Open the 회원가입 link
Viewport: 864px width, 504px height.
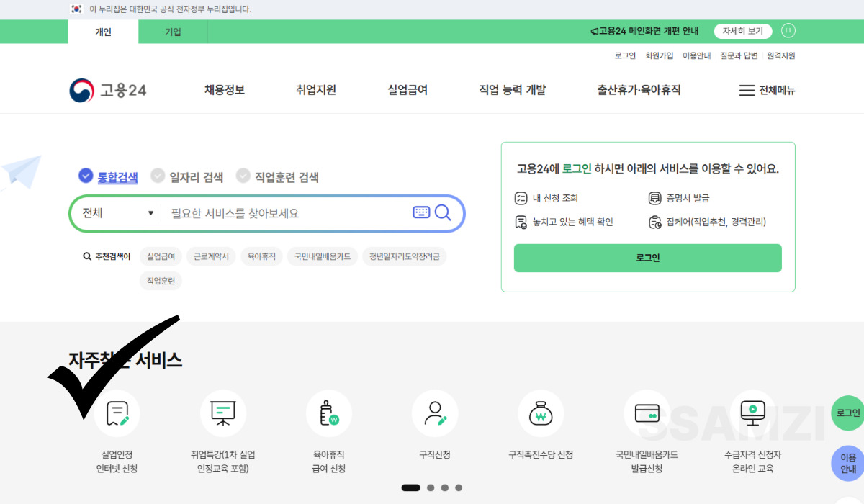coord(660,55)
